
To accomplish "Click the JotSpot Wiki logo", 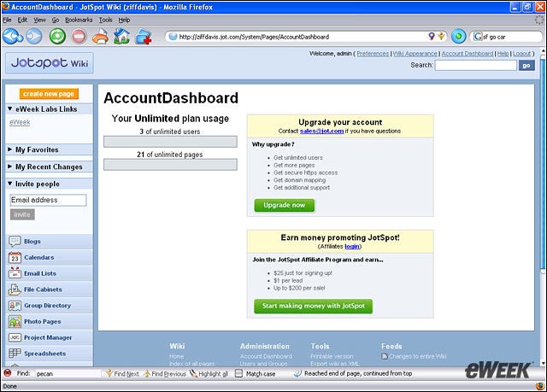I will point(50,63).
